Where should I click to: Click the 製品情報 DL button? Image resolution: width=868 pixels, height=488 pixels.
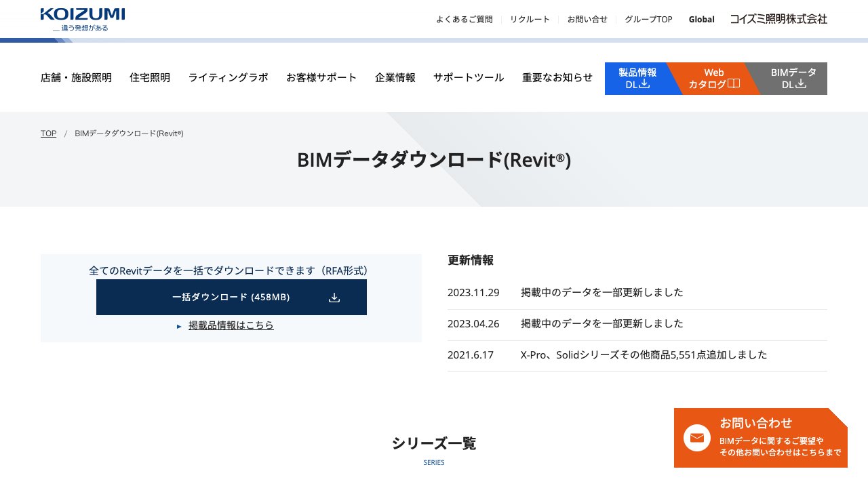637,79
